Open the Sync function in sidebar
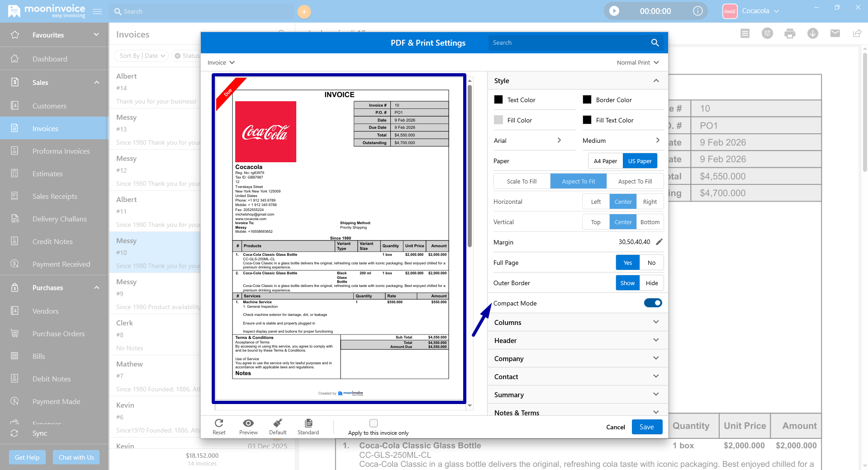Viewport: 868px width, 470px height. pyautogui.click(x=40, y=433)
